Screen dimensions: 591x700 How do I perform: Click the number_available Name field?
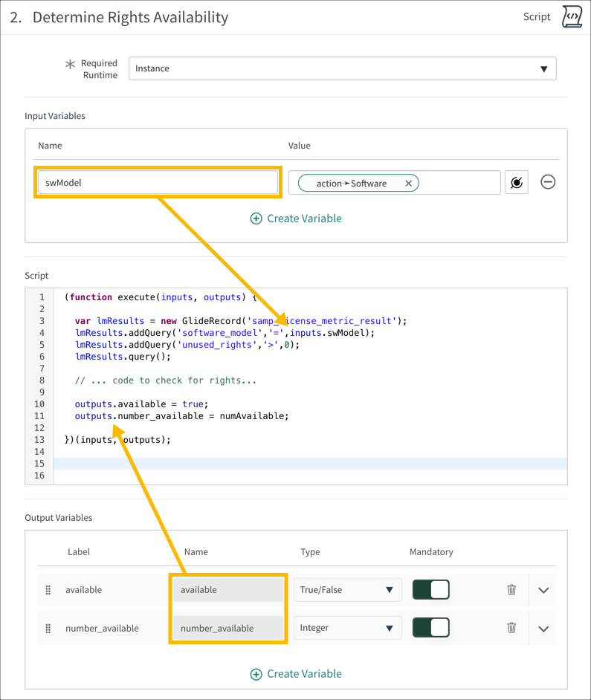coord(227,628)
